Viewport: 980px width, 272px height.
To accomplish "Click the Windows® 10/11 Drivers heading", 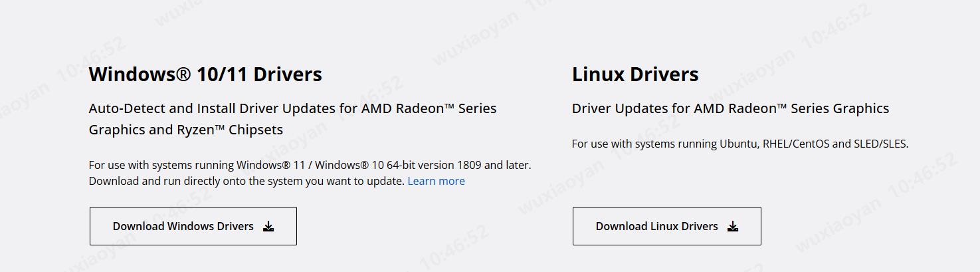I will coord(205,74).
